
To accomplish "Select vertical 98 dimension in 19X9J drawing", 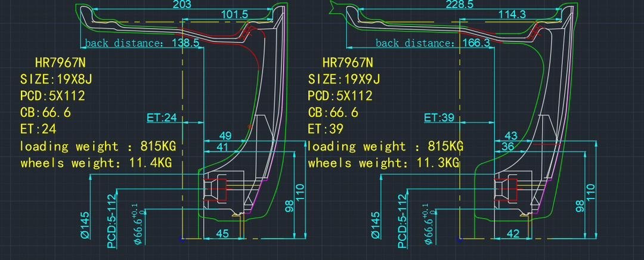I will point(580,206).
